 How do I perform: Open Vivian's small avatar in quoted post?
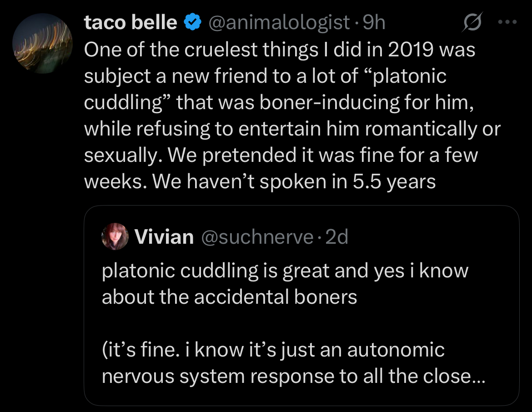pos(115,236)
